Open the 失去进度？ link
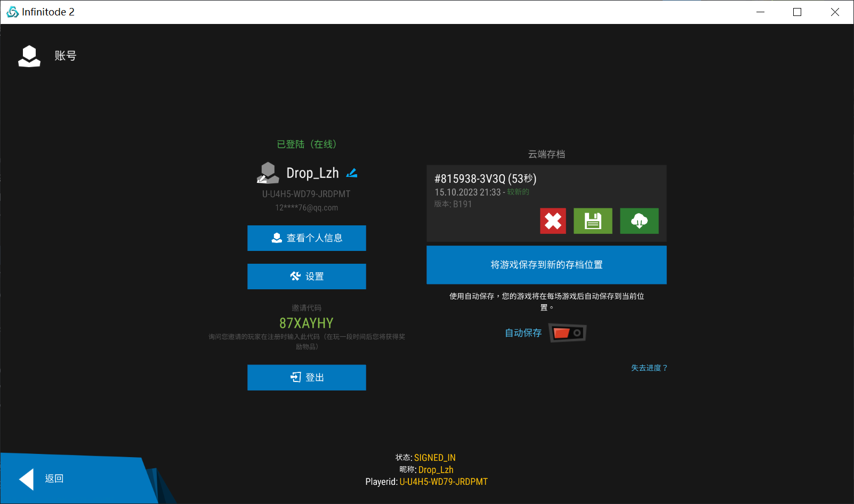Screen dimensions: 854x504 coord(649,368)
